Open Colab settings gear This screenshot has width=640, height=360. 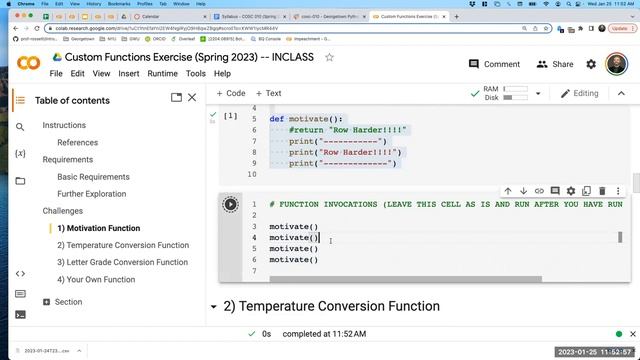591,64
